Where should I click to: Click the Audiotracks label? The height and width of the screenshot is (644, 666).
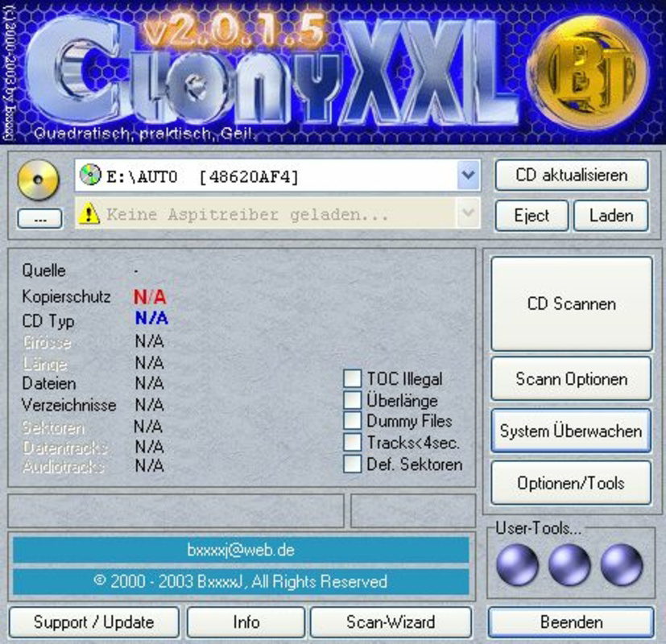64,467
